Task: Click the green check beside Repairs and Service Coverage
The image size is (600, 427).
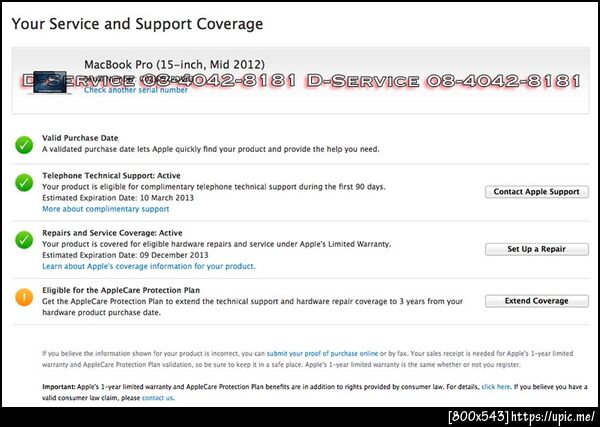Action: tap(24, 240)
